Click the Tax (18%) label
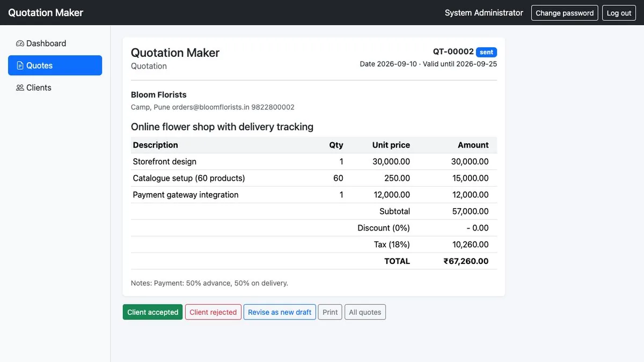The width and height of the screenshot is (644, 362). 392,245
